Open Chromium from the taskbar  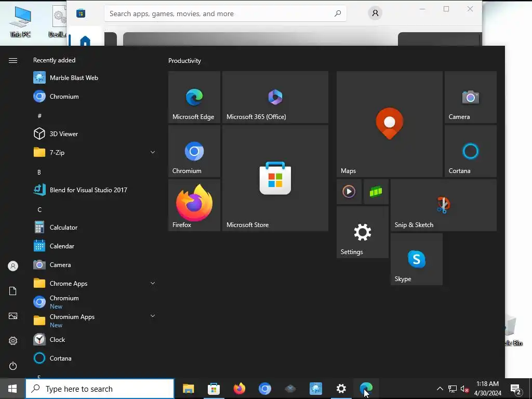[264, 389]
